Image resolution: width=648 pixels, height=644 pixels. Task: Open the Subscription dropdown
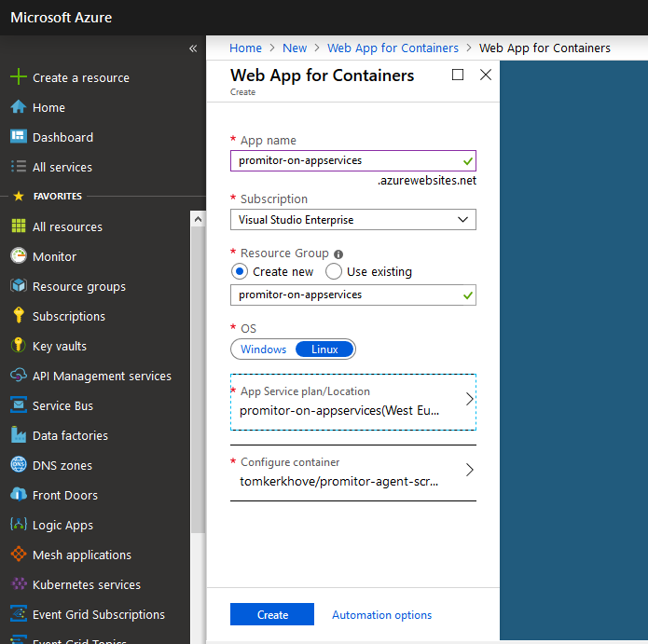353,220
